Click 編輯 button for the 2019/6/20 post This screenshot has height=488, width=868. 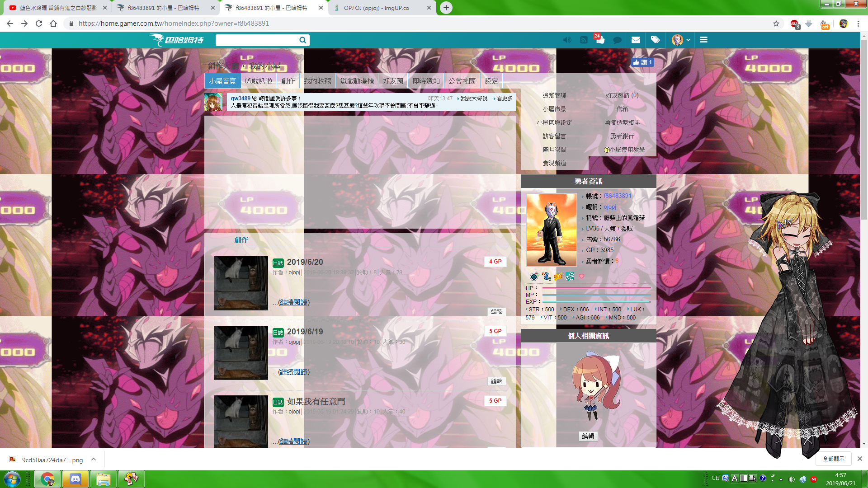pyautogui.click(x=496, y=312)
